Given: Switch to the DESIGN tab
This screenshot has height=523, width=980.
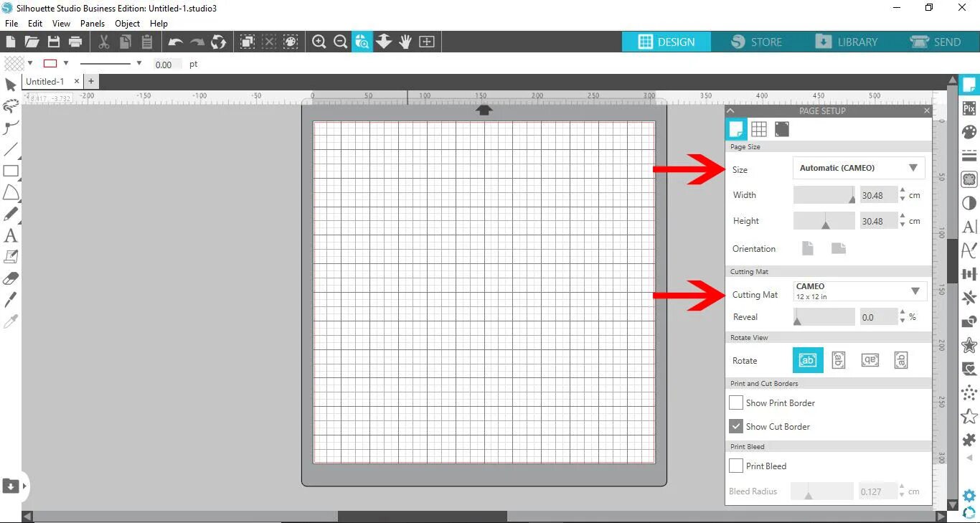Looking at the screenshot, I should point(666,42).
